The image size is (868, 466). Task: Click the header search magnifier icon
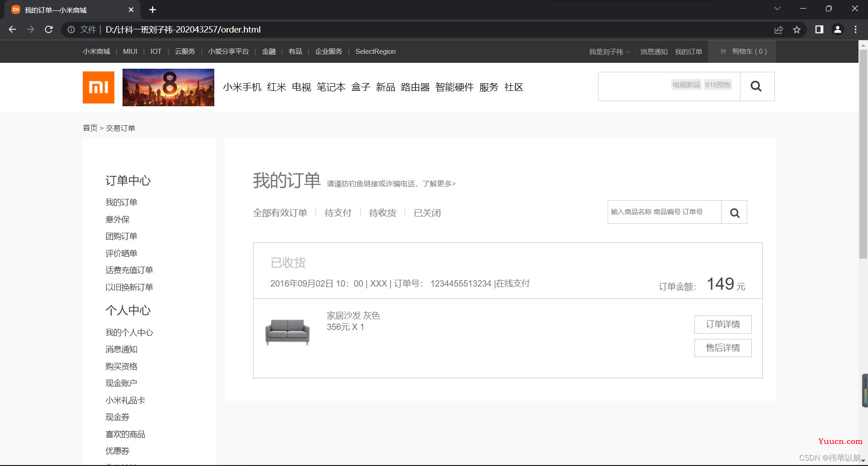(757, 86)
